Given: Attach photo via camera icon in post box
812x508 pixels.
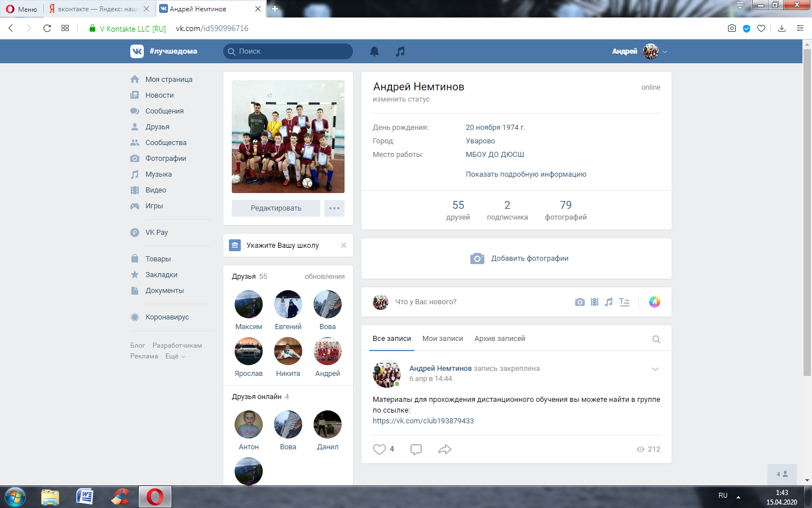Looking at the screenshot, I should tap(580, 302).
